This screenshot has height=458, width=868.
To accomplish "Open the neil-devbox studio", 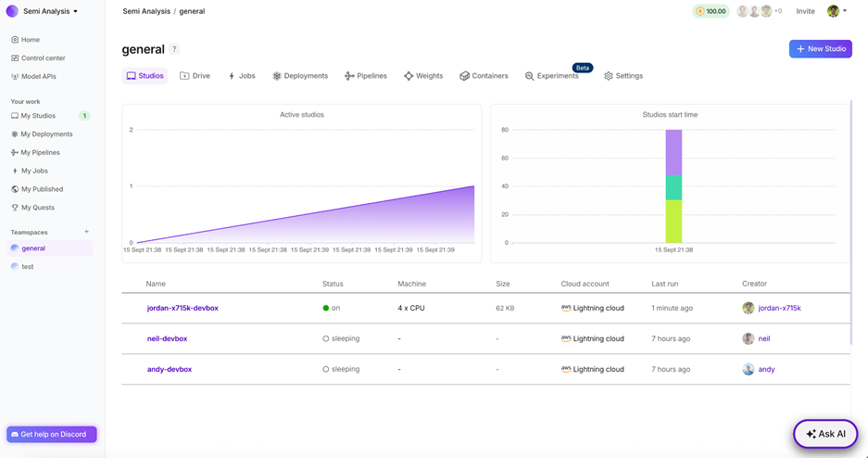I will [x=167, y=338].
